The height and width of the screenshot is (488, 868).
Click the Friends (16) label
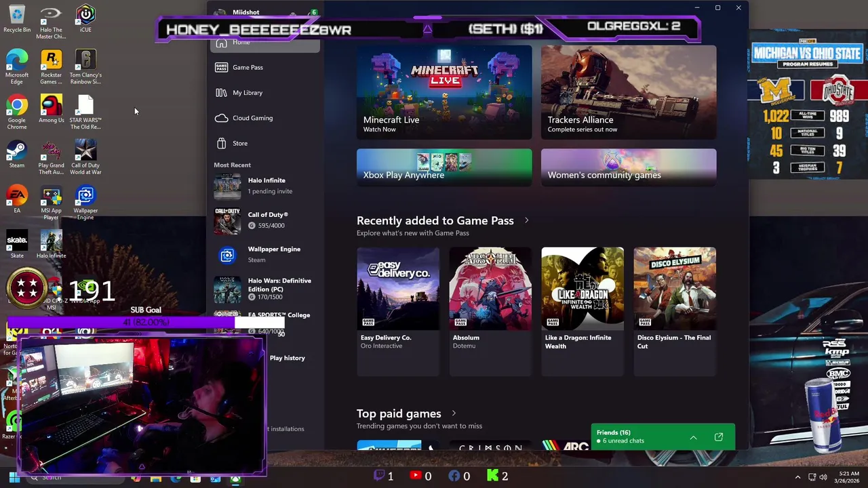pyautogui.click(x=614, y=432)
